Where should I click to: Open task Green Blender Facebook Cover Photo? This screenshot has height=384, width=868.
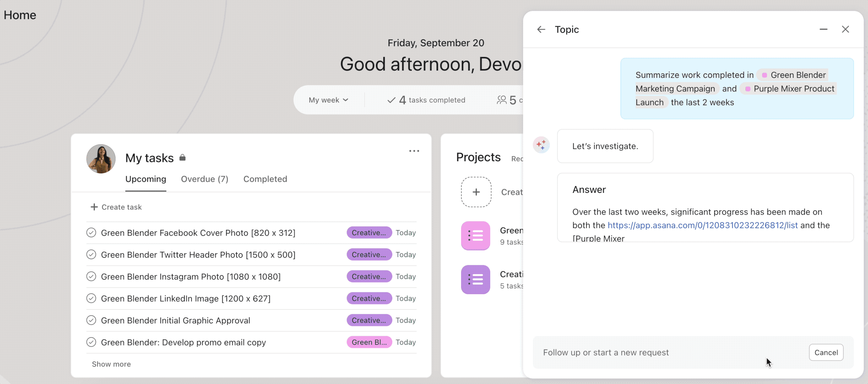[198, 232]
